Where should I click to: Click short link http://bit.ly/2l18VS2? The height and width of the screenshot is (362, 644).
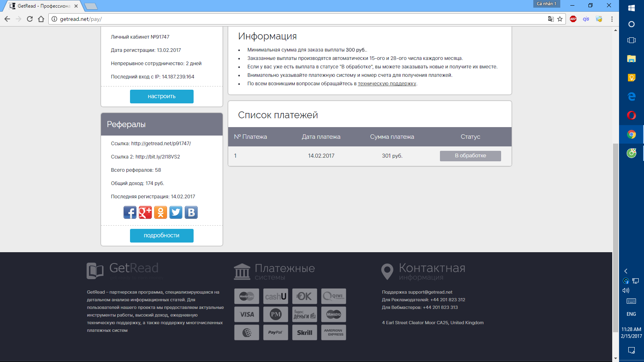[158, 157]
